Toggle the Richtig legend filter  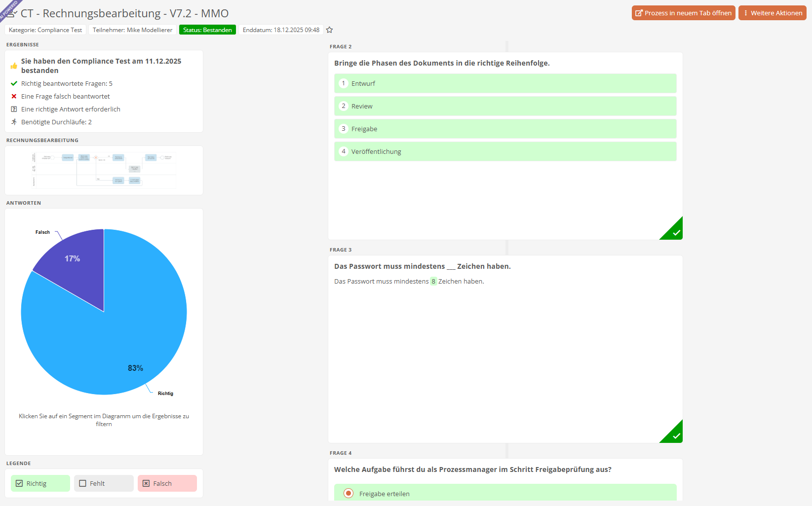click(x=40, y=483)
